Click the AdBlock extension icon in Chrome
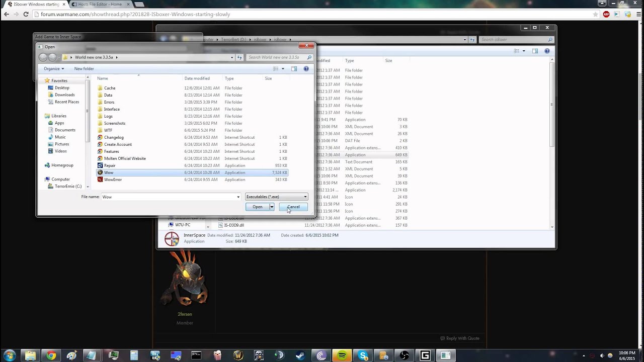644x362 pixels. 606,14
